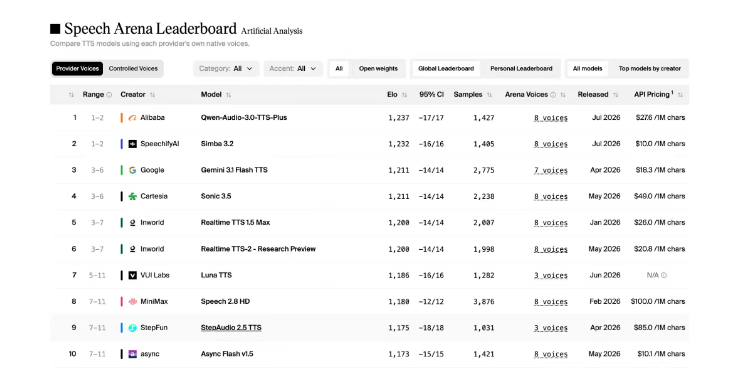Expand the Category dropdown
The width and height of the screenshot is (731, 381).
point(226,69)
